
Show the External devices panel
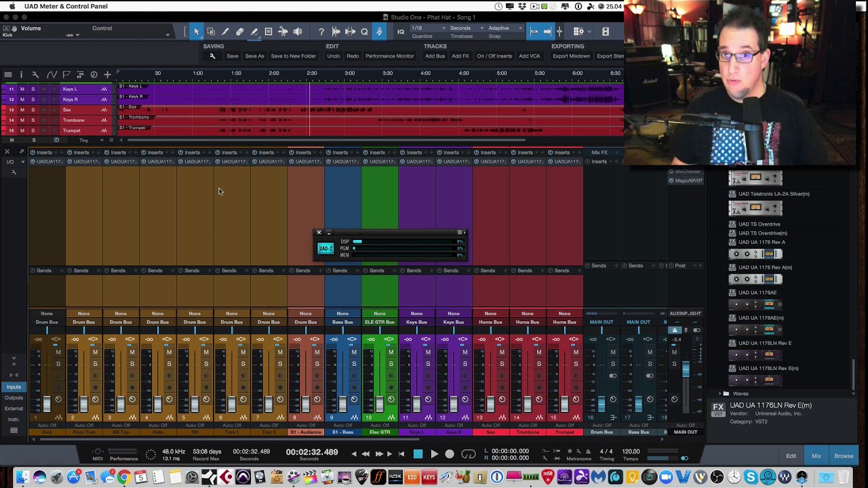[14, 409]
